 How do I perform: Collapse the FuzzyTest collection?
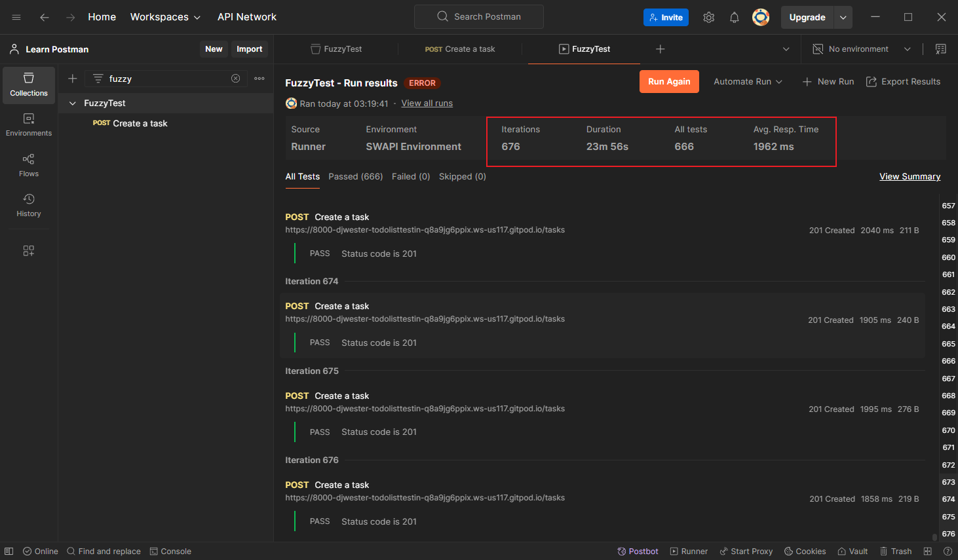[73, 103]
